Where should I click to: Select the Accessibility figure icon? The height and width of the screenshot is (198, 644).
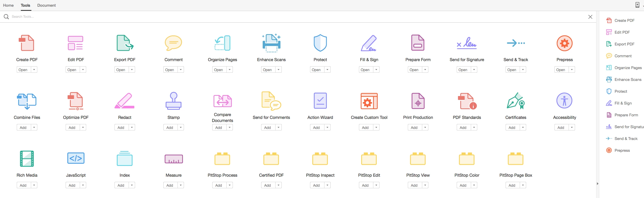[x=564, y=101]
